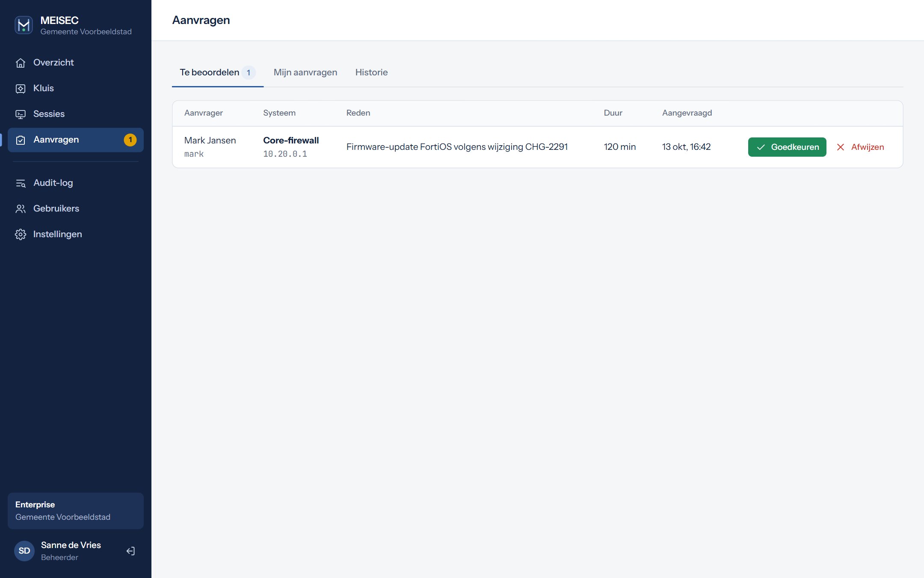The height and width of the screenshot is (578, 924).
Task: Click the Systeem column header
Action: (x=279, y=113)
